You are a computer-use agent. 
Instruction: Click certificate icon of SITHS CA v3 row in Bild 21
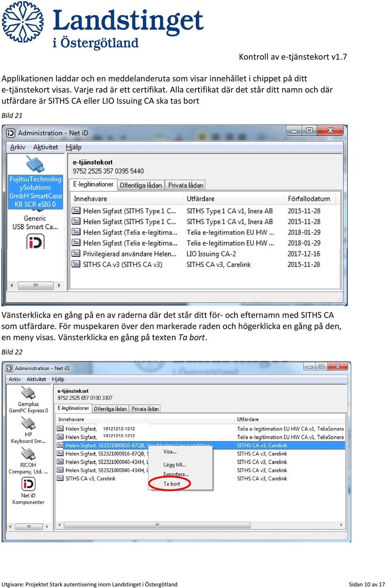coord(76,264)
